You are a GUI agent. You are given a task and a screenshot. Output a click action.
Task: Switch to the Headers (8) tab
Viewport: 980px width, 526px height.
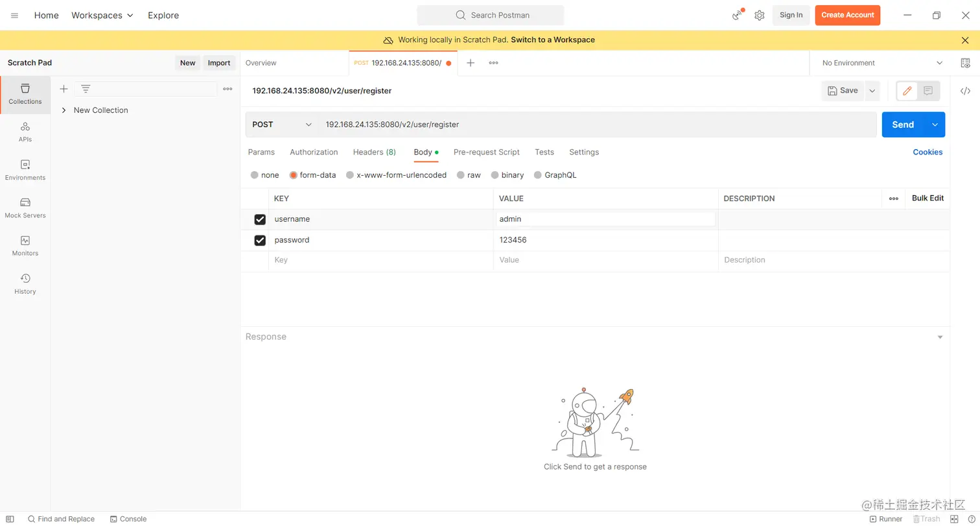click(x=375, y=152)
